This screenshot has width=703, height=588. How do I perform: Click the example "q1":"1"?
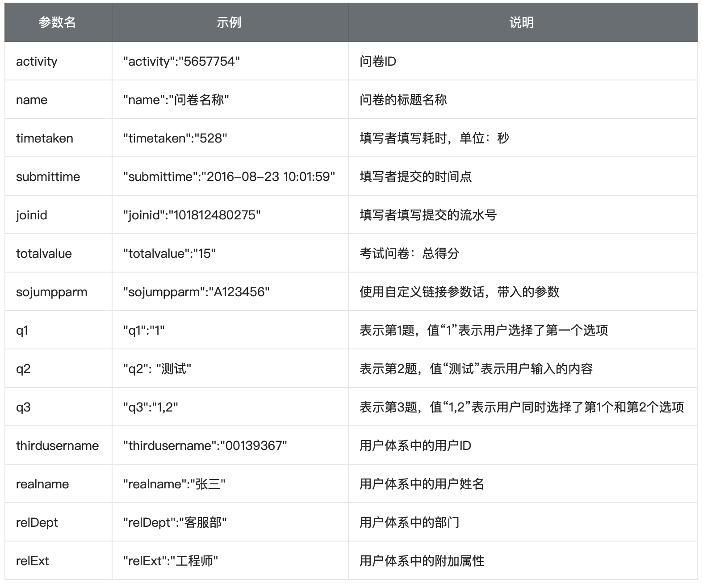[x=144, y=331]
